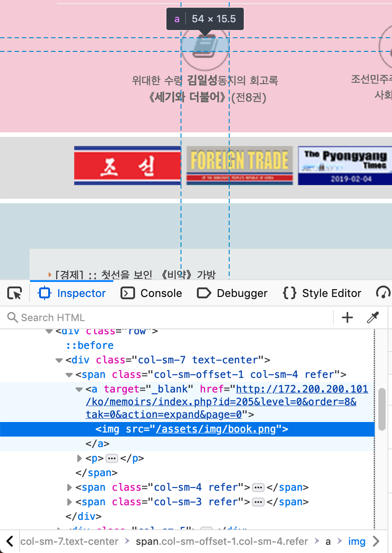Activate the element picker tool
This screenshot has height=553, width=392.
point(15,293)
